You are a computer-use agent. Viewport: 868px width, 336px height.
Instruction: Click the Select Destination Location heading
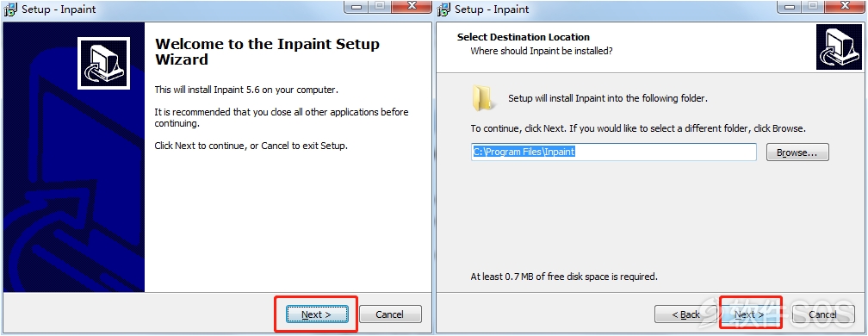(524, 37)
